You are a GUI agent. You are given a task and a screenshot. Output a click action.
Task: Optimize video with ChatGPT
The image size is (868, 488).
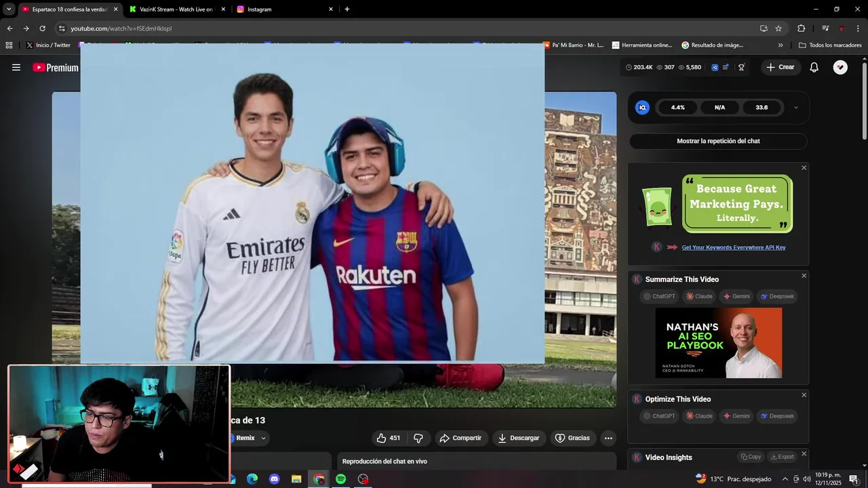[660, 416]
